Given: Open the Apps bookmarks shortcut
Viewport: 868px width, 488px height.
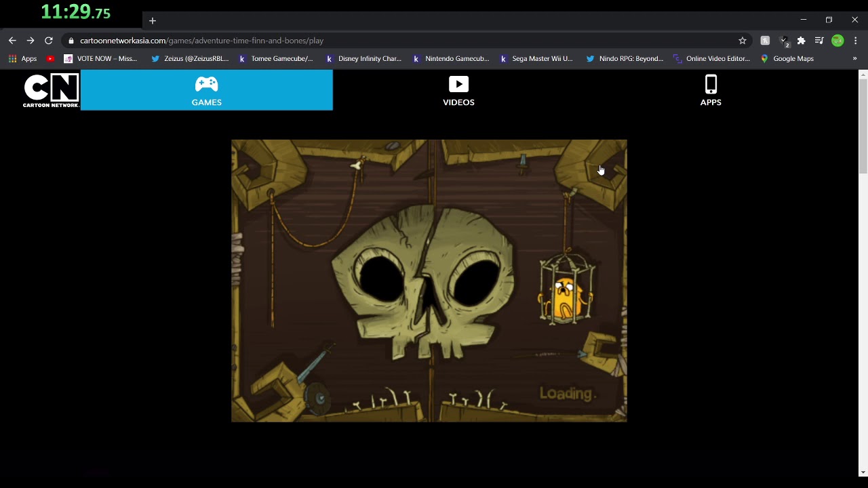Looking at the screenshot, I should (22, 59).
